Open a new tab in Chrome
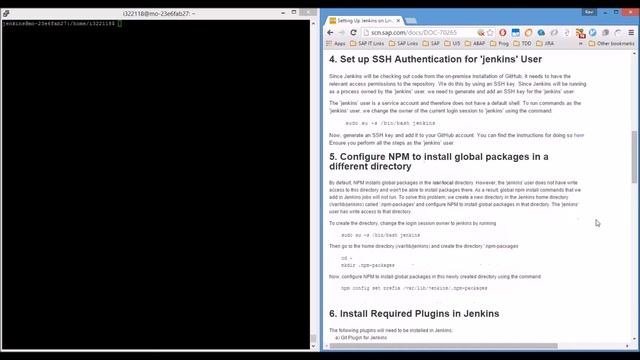 [x=411, y=20]
